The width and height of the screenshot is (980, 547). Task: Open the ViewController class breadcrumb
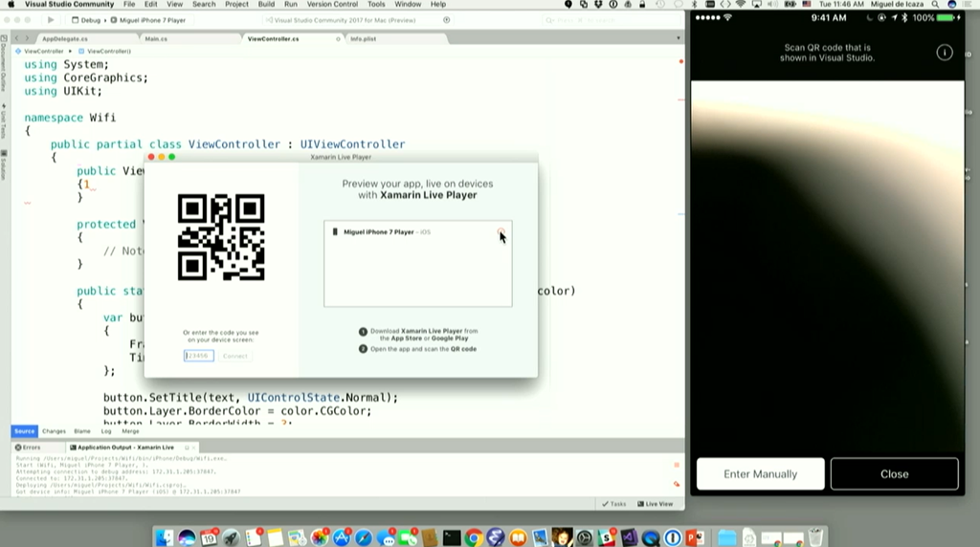tap(39, 52)
